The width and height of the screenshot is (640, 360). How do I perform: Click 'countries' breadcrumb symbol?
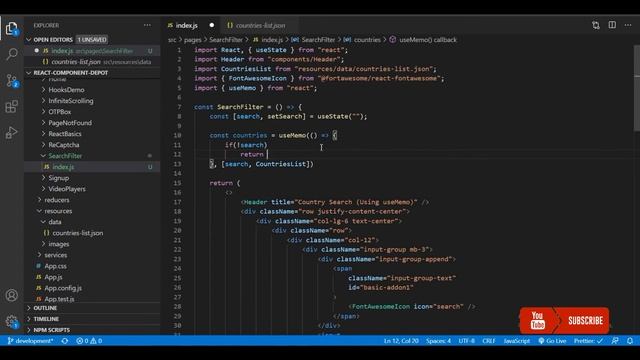[367, 40]
